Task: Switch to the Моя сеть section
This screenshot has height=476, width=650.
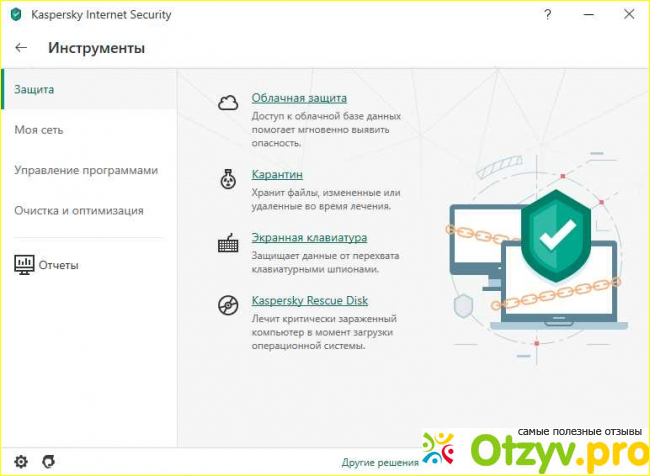Action: coord(40,130)
